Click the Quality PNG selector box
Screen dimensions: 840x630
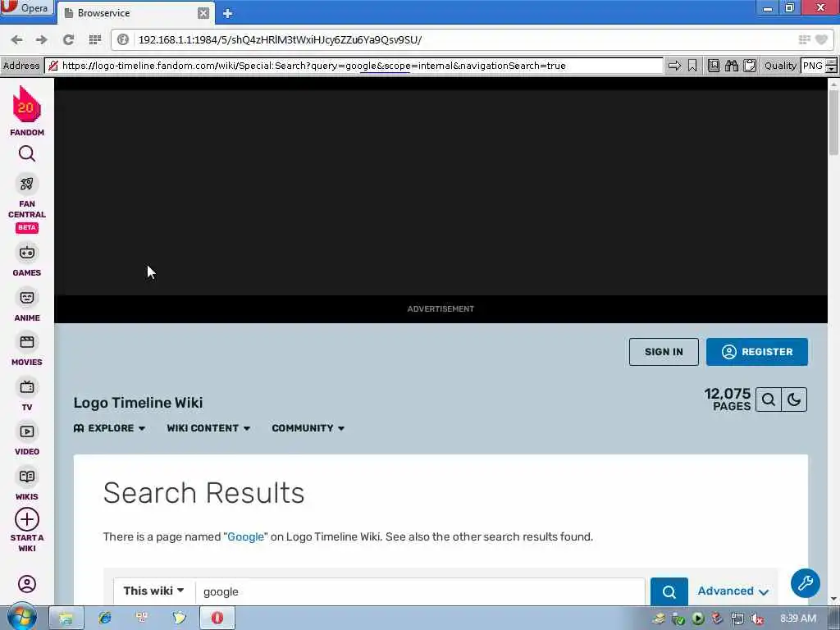pyautogui.click(x=813, y=66)
